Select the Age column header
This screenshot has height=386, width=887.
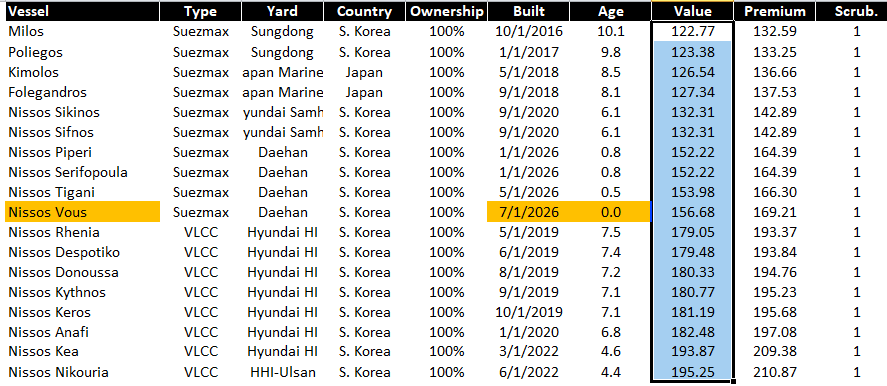pos(610,11)
